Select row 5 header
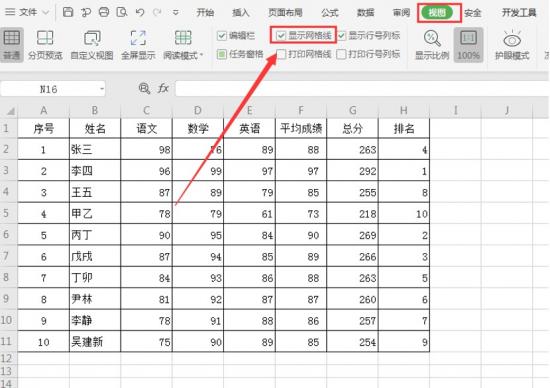This screenshot has width=550, height=388. pyautogui.click(x=8, y=213)
